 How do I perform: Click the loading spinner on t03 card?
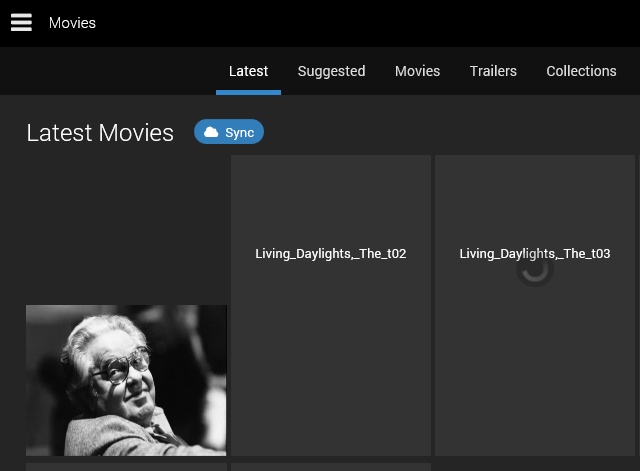[x=534, y=269]
